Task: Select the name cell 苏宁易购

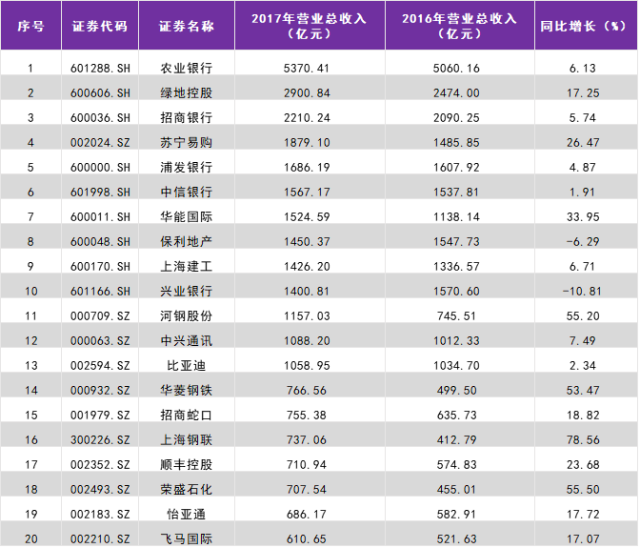Action: tap(187, 143)
